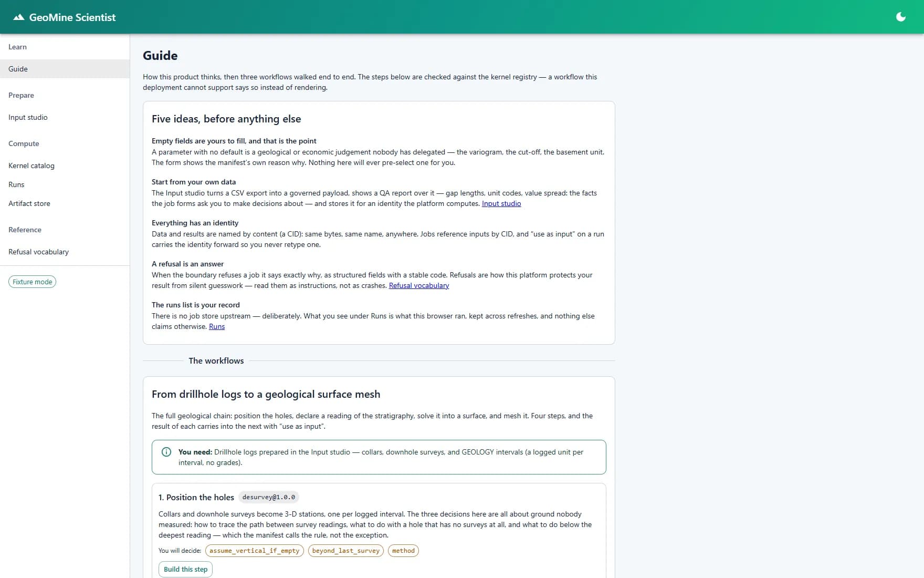Screen dimensions: 924x578
Task: Click the Fixture mode badge
Action: tap(32, 282)
